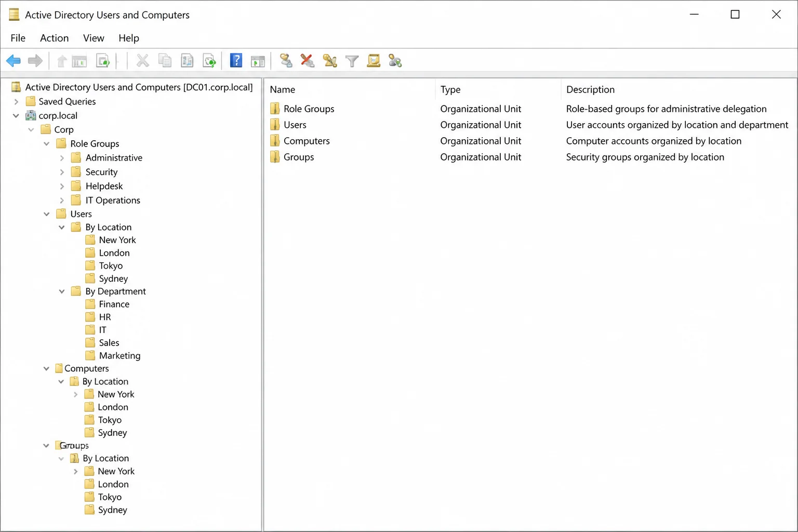
Task: Click the user icon with the red X
Action: [308, 61]
